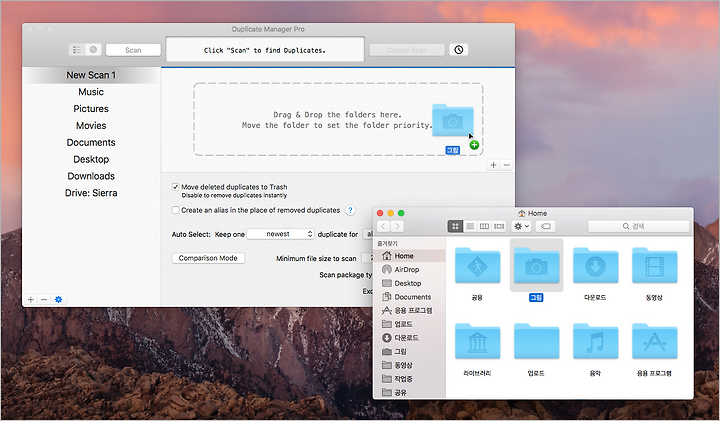Open 업로드 in Finder sidebar
The height and width of the screenshot is (421, 720).
point(409,324)
